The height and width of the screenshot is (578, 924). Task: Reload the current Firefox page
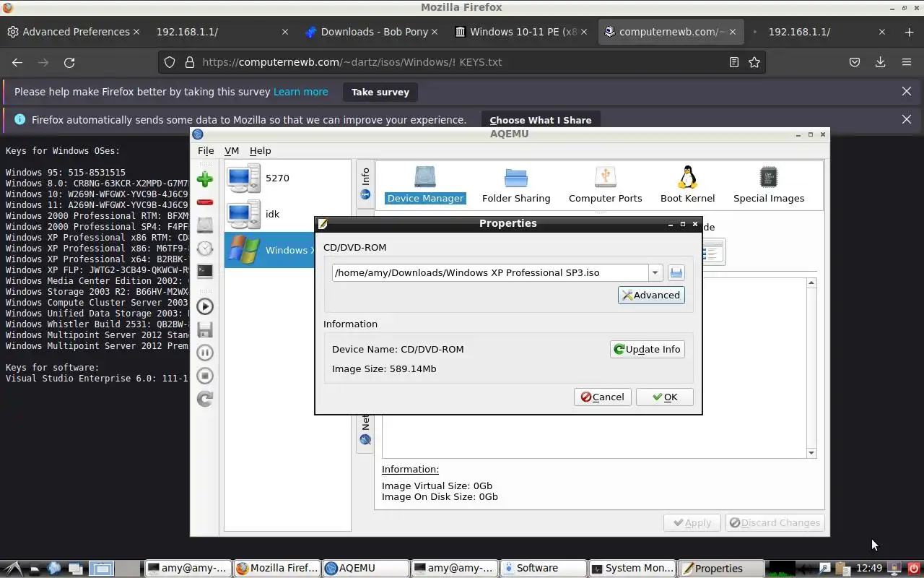[x=69, y=62]
